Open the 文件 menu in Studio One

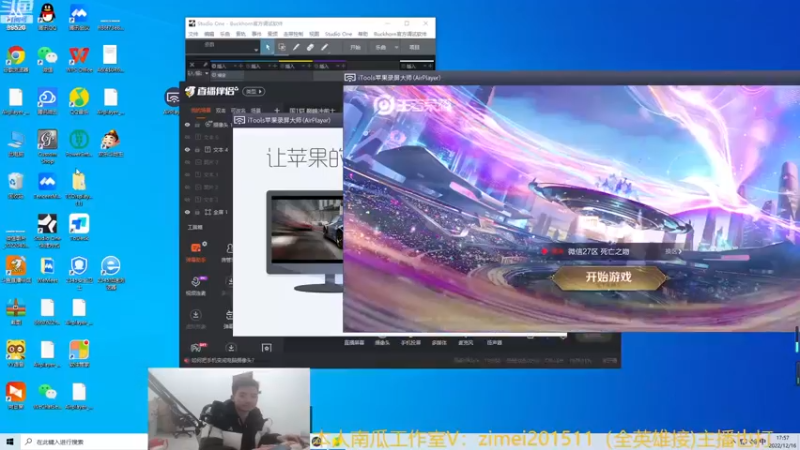click(x=193, y=34)
